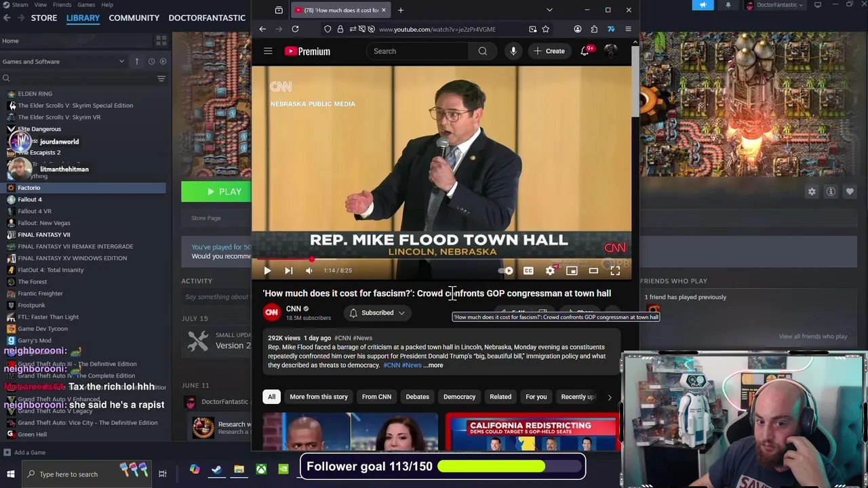
Task: Expand Subscribed notification dropdown for CNN
Action: [x=377, y=312]
